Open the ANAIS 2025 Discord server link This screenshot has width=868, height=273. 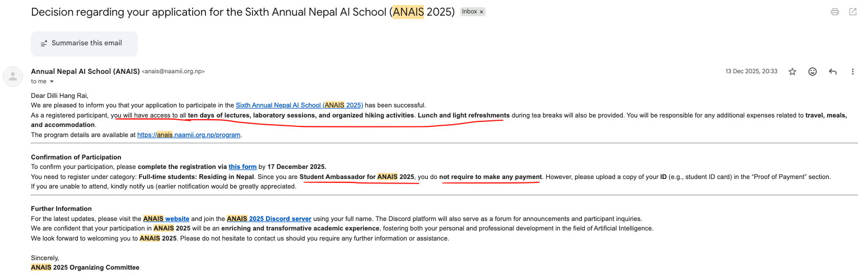click(269, 219)
